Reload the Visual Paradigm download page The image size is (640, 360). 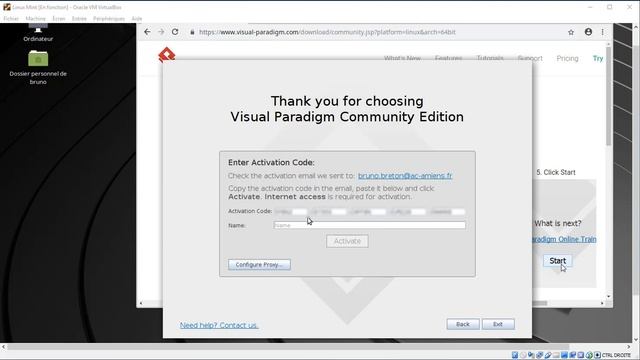tap(175, 32)
